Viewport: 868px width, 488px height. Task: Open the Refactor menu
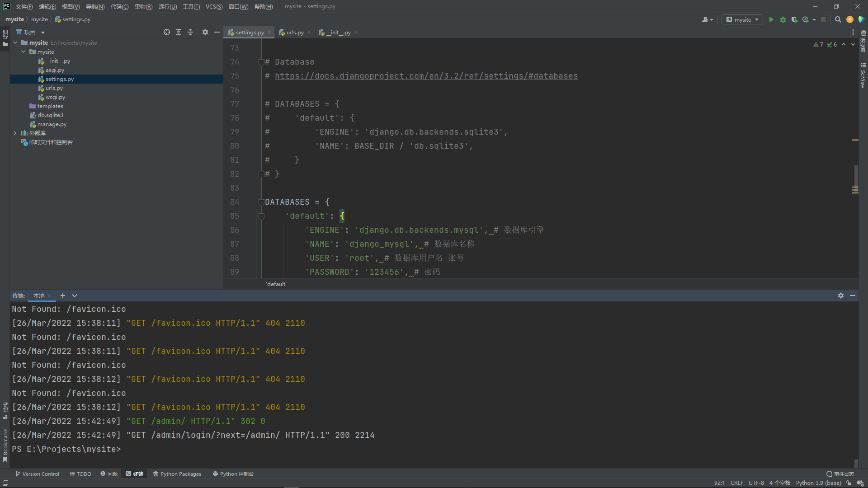click(x=143, y=6)
